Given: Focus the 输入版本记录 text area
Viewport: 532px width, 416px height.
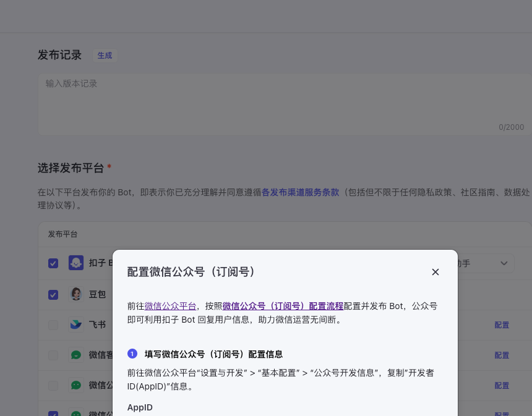Looking at the screenshot, I should coord(285,104).
